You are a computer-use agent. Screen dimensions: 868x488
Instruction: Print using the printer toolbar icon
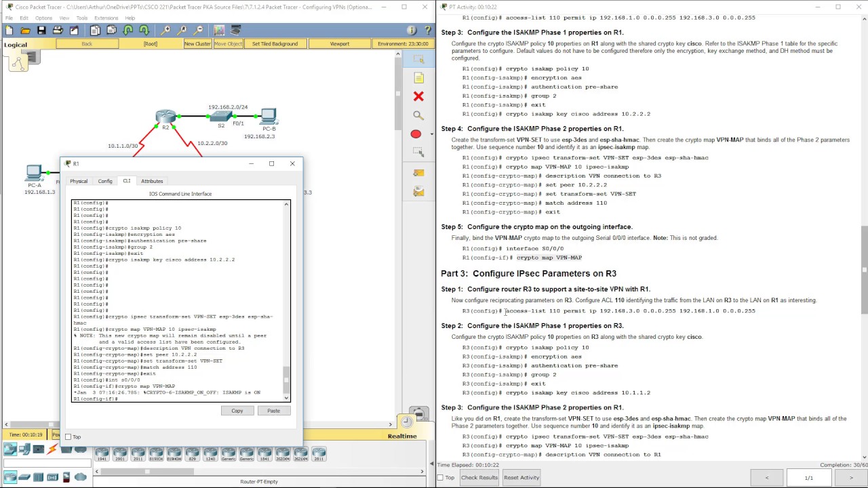tap(58, 30)
